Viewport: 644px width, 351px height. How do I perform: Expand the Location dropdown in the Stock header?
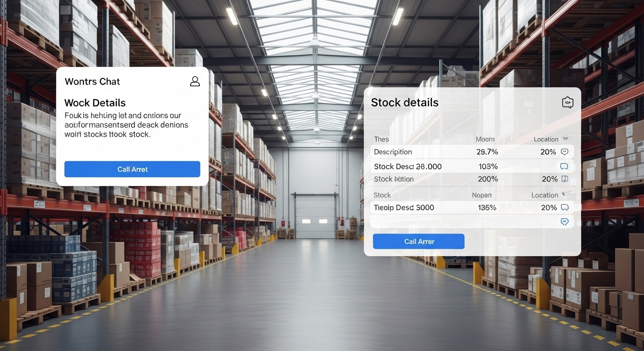click(x=565, y=195)
